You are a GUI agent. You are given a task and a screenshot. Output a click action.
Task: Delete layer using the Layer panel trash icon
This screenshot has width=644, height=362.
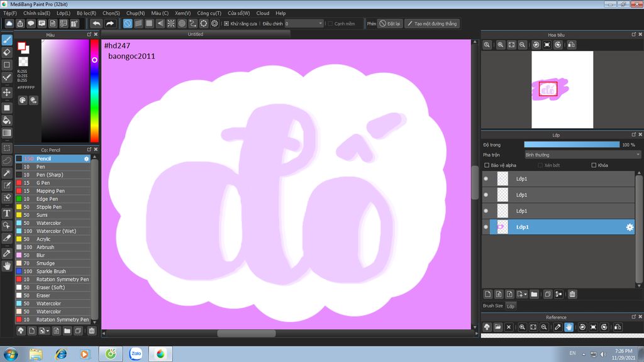click(x=572, y=294)
